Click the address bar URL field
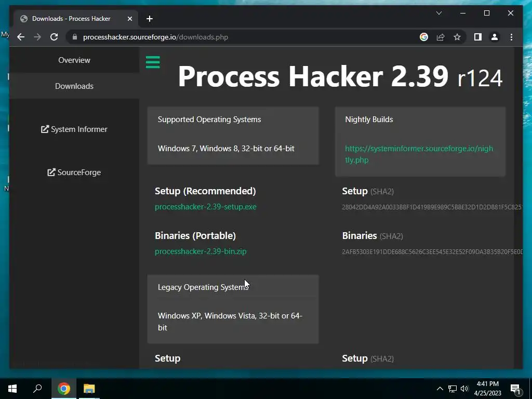This screenshot has height=399, width=532. click(x=242, y=37)
